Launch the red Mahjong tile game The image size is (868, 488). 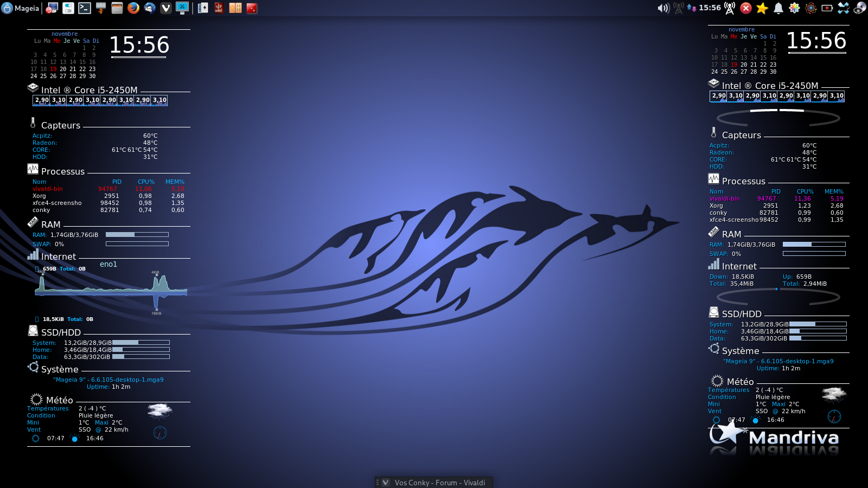[219, 8]
